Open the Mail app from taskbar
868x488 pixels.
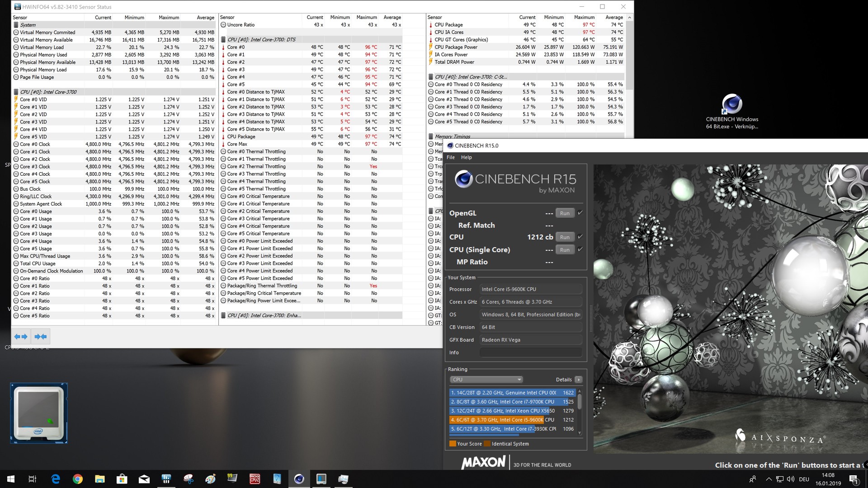[144, 479]
